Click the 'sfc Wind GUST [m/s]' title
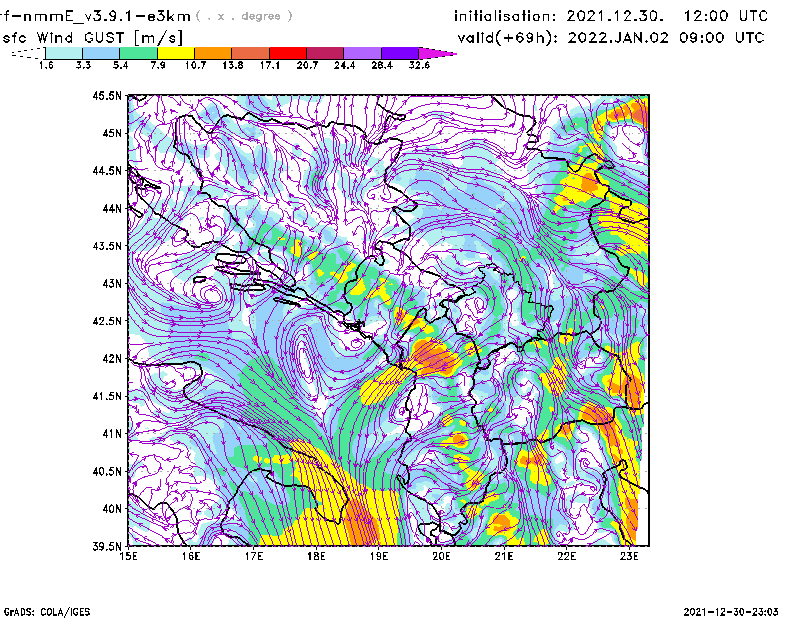This screenshot has width=800, height=618. [x=93, y=38]
